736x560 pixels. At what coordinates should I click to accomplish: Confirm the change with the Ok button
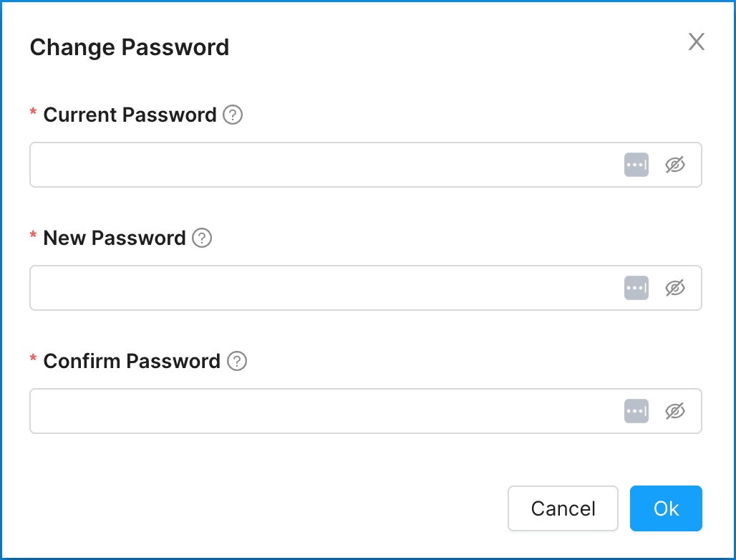666,508
